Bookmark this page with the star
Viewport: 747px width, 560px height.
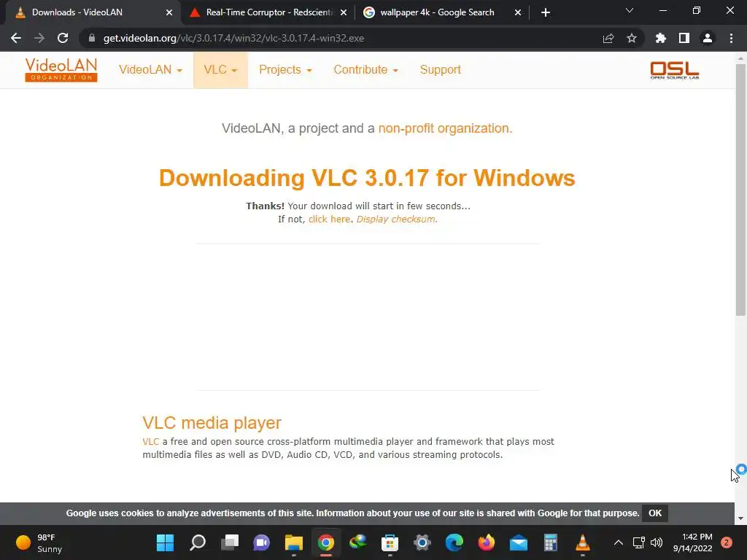point(632,38)
